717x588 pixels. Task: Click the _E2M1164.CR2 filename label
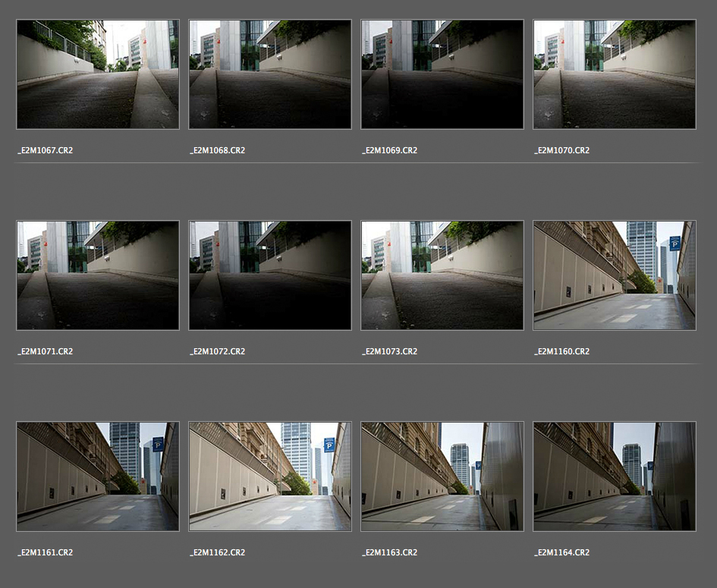coord(562,552)
